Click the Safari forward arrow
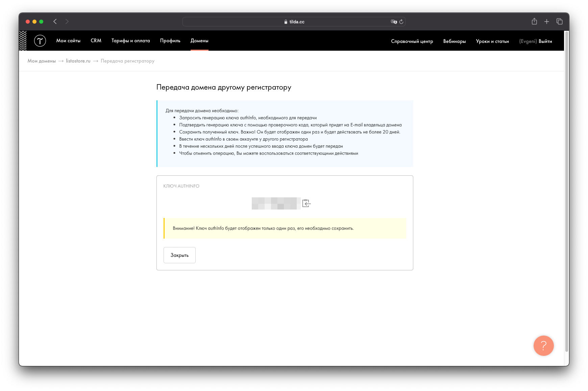The width and height of the screenshot is (588, 391). click(67, 22)
